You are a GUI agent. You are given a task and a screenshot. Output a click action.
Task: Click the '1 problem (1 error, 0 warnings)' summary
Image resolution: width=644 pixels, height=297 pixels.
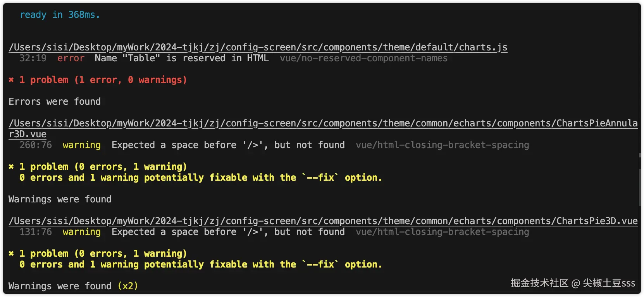(x=103, y=80)
